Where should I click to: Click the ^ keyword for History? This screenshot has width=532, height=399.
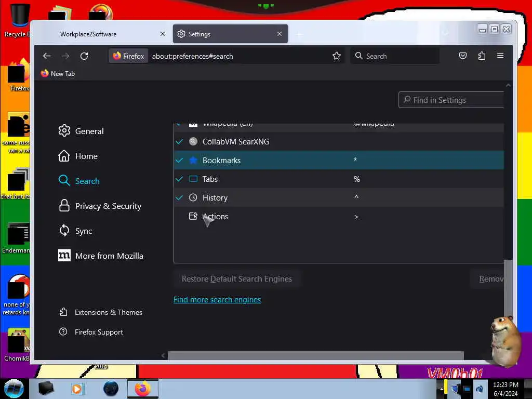click(356, 197)
